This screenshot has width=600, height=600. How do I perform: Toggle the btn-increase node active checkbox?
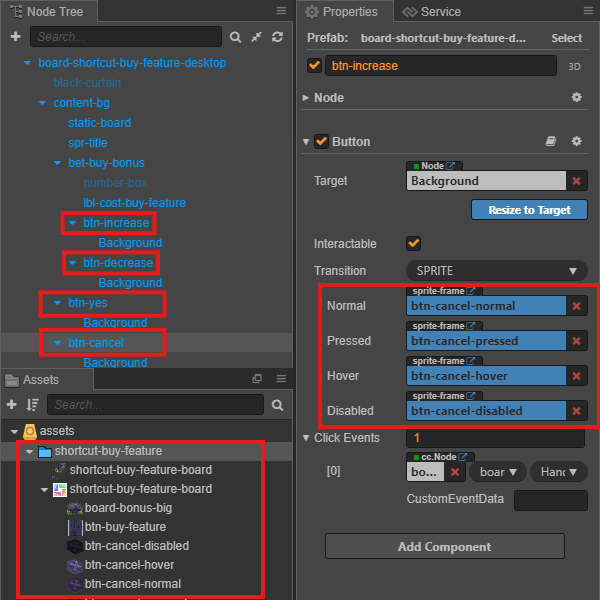point(314,65)
